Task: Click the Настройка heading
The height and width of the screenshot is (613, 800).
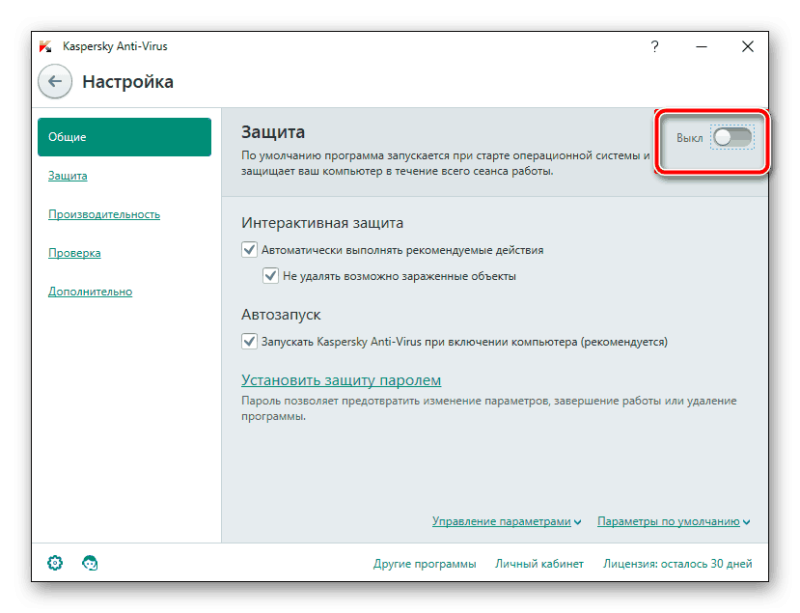Action: click(128, 82)
